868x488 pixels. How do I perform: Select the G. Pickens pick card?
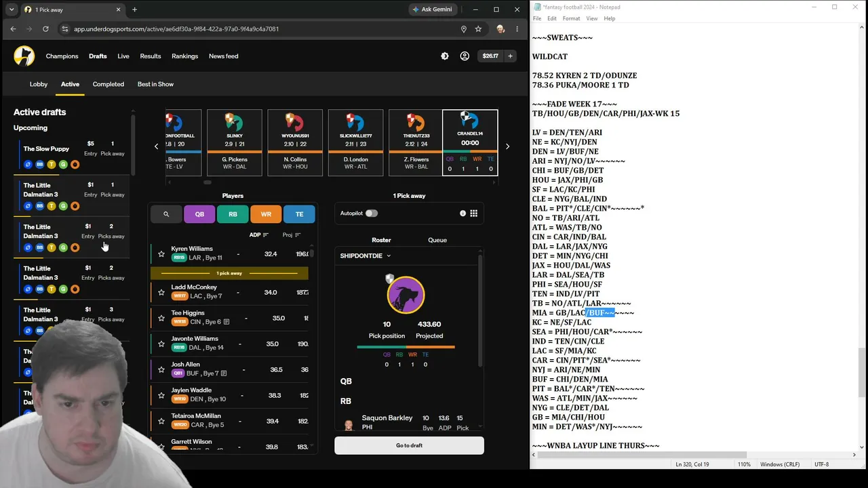(x=235, y=142)
